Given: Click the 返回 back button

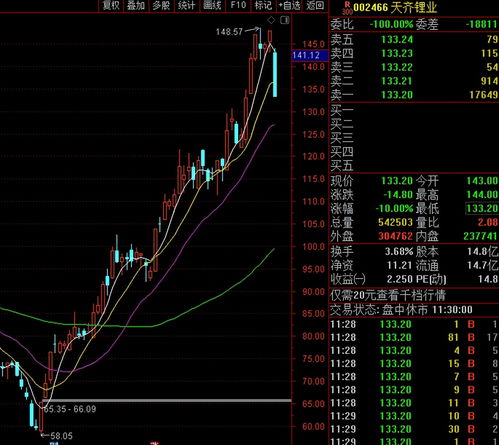Looking at the screenshot, I should point(315,5).
